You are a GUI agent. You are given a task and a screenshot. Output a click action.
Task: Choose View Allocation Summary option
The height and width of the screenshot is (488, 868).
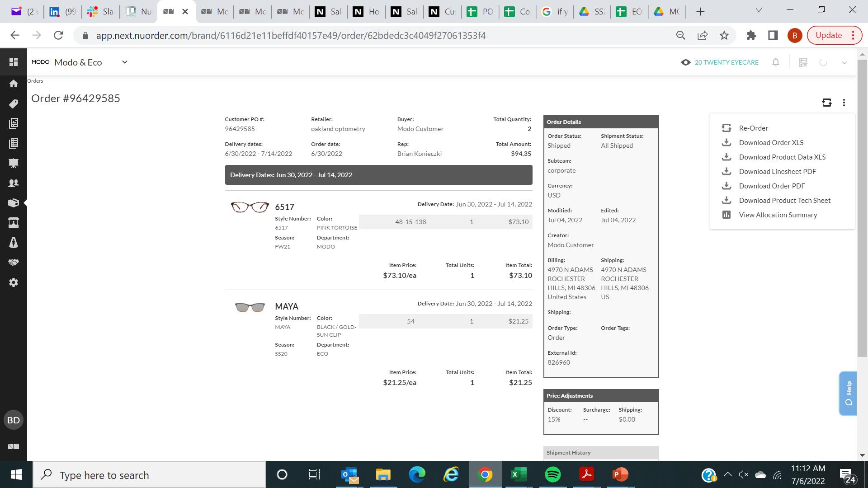click(x=778, y=215)
